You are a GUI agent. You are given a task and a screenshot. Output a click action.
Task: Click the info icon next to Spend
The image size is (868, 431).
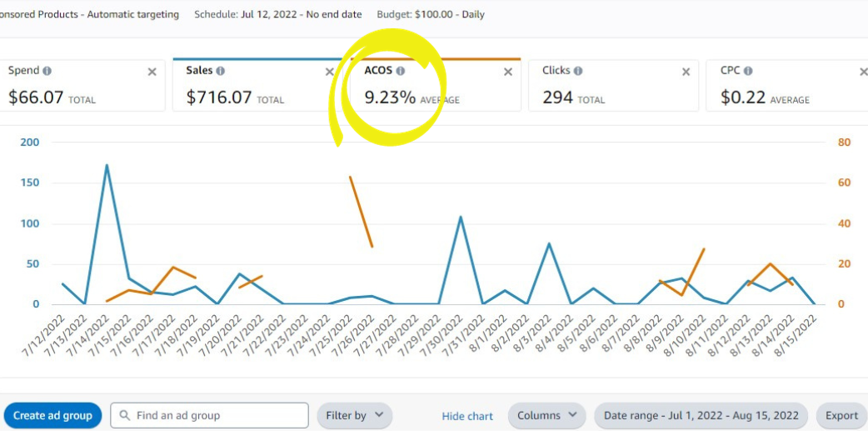(x=47, y=72)
